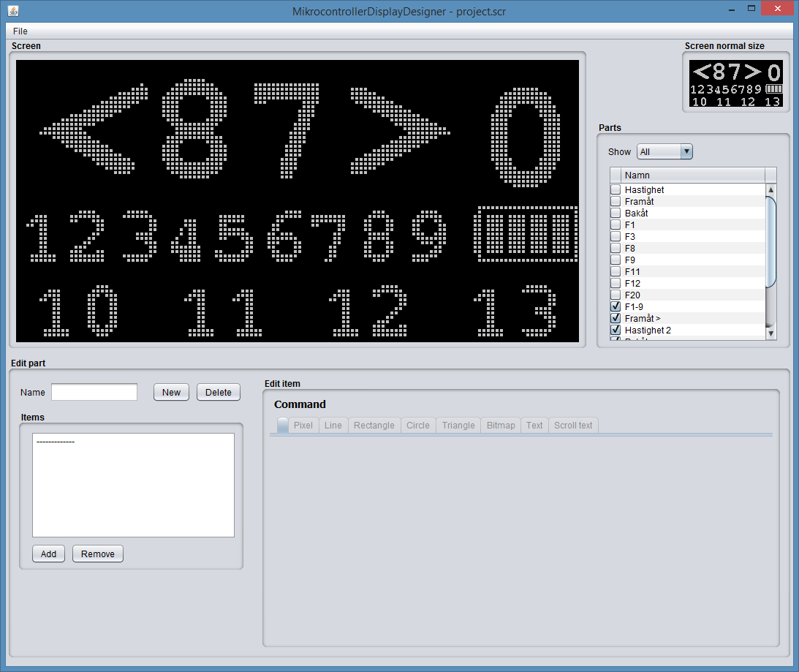Minimize the MikrocontrollerDisplayDesigner window

click(x=732, y=9)
